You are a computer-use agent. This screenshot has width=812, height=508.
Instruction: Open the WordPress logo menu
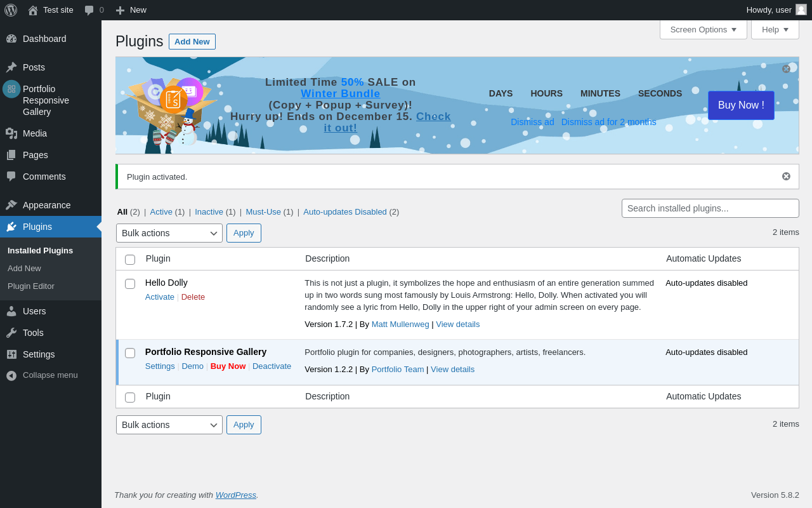11,10
